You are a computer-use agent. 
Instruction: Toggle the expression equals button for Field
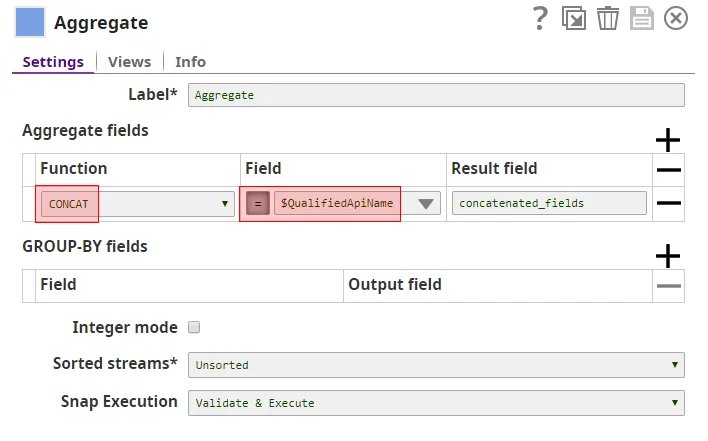click(x=257, y=204)
